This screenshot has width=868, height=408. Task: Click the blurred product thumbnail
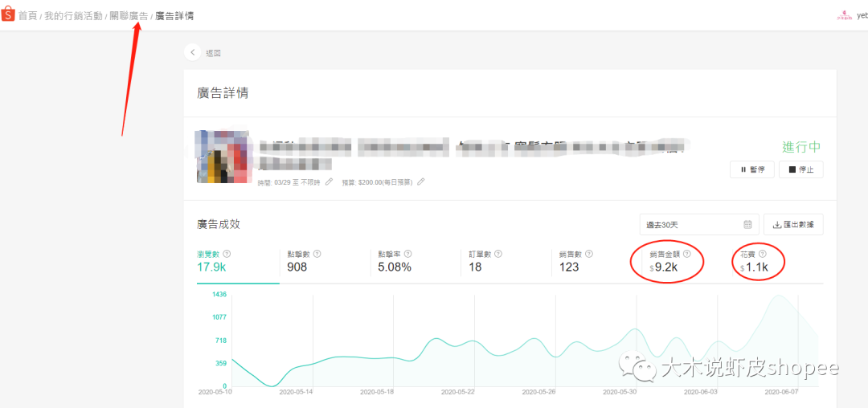[222, 157]
